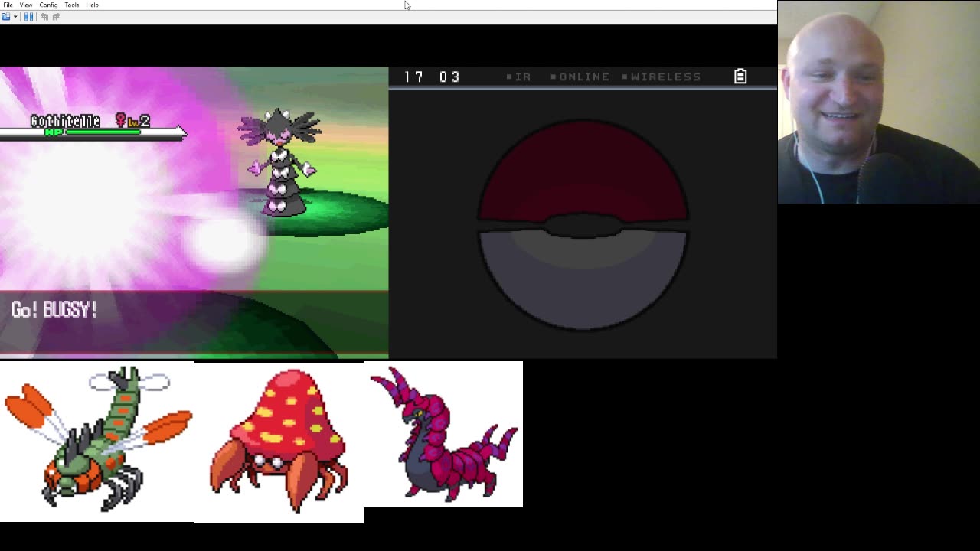Image resolution: width=980 pixels, height=551 pixels.
Task: Click the Scolipede image
Action: coord(443,434)
